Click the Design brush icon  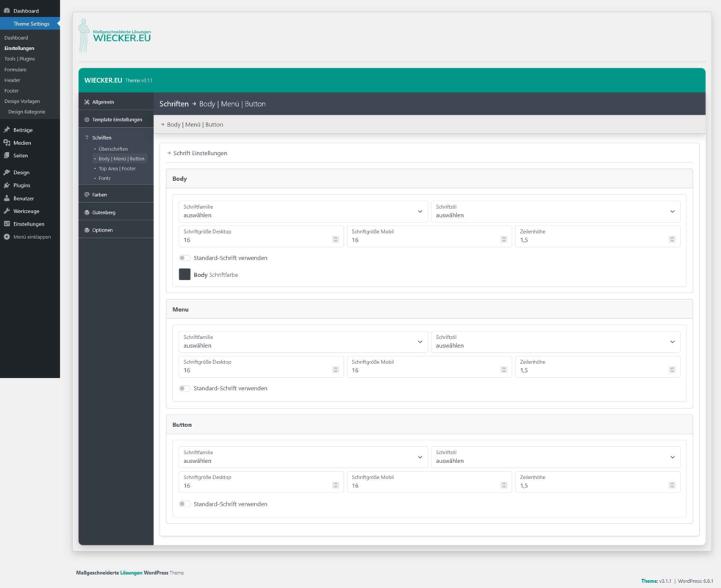pyautogui.click(x=7, y=173)
